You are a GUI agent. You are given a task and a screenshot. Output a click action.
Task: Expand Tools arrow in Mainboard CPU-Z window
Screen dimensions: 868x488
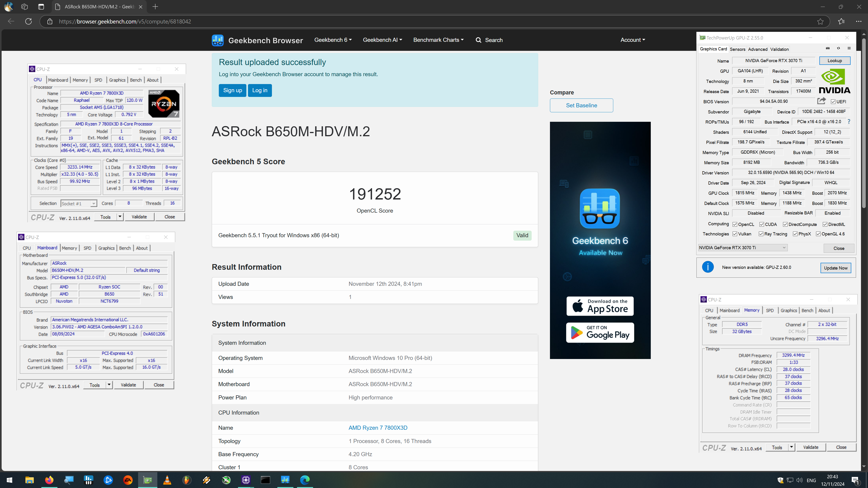(109, 385)
